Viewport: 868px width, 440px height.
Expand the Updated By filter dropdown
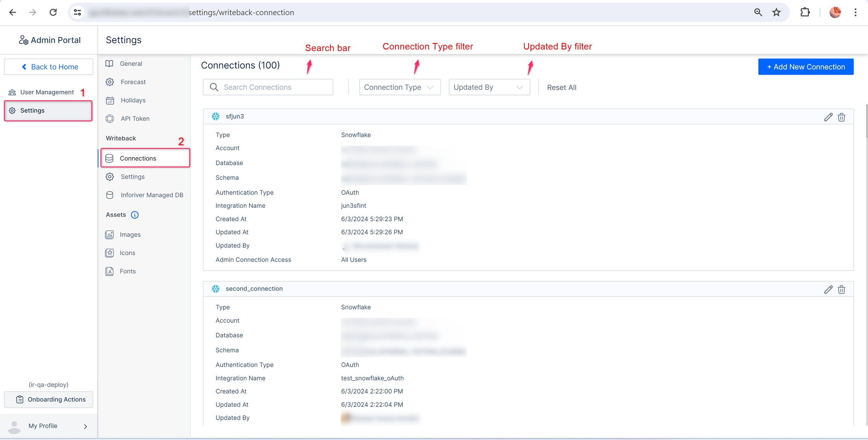point(489,87)
